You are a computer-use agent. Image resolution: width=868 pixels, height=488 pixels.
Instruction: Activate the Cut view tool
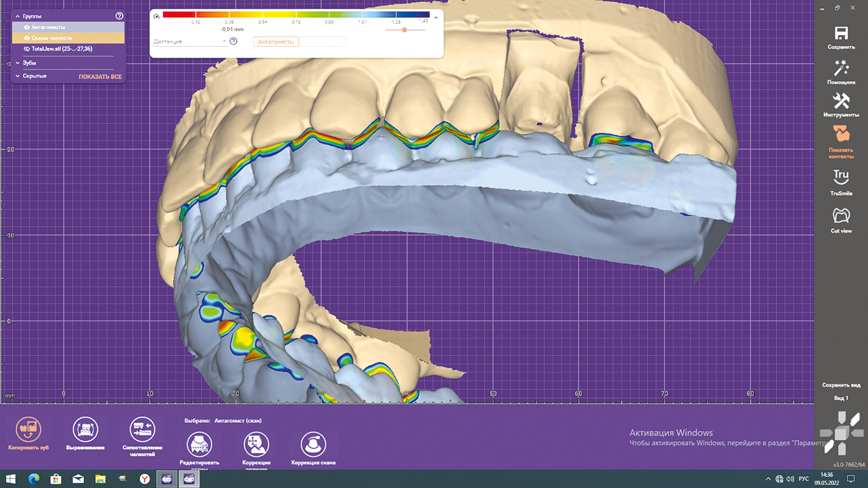(x=841, y=216)
